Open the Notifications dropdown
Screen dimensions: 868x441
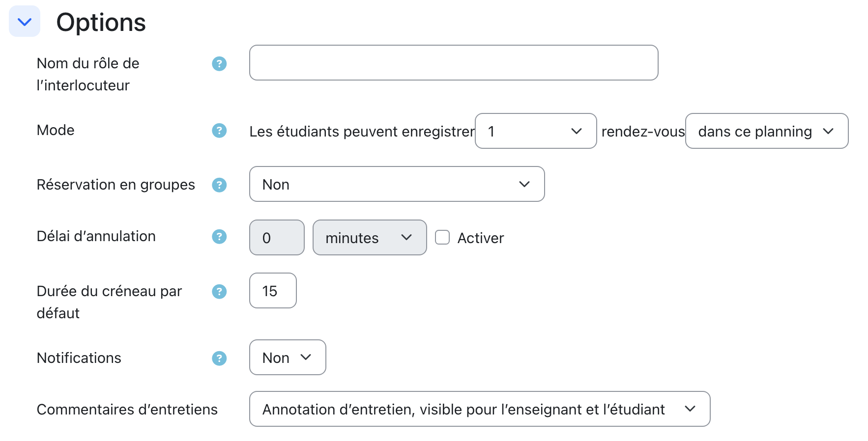pos(287,358)
